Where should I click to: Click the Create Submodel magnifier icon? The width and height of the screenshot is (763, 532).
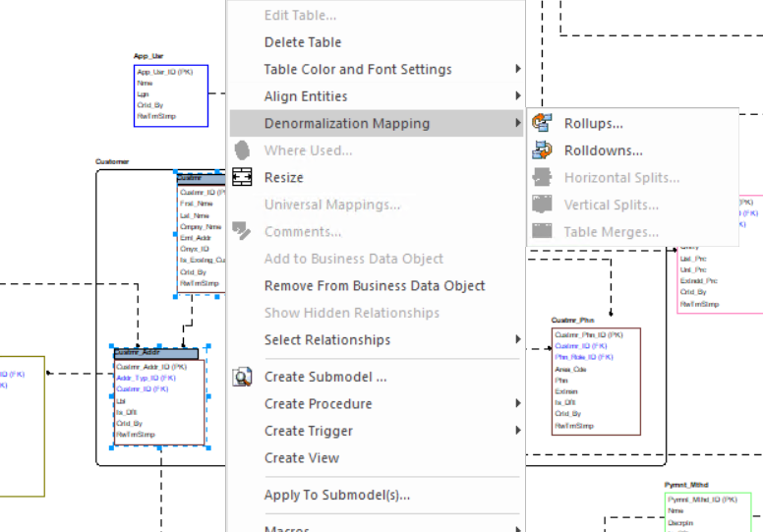242,377
